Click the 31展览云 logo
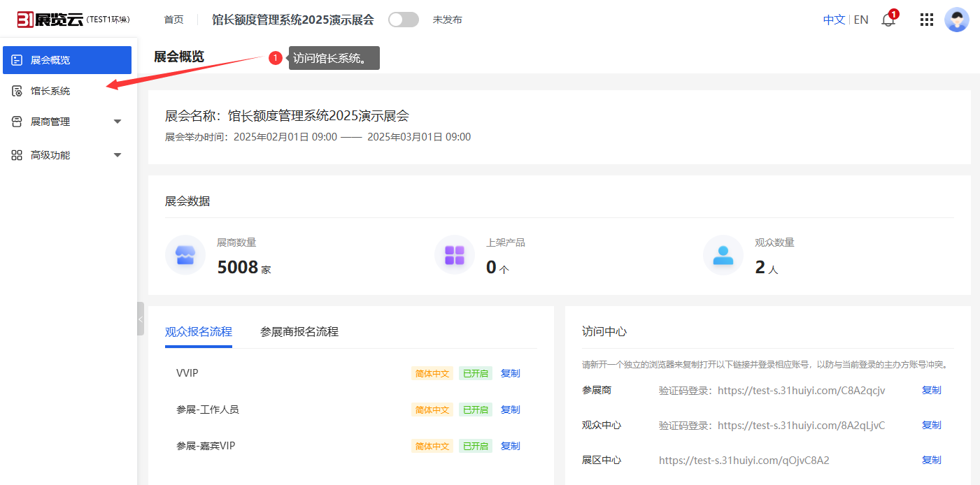The width and height of the screenshot is (980, 485). pyautogui.click(x=50, y=20)
